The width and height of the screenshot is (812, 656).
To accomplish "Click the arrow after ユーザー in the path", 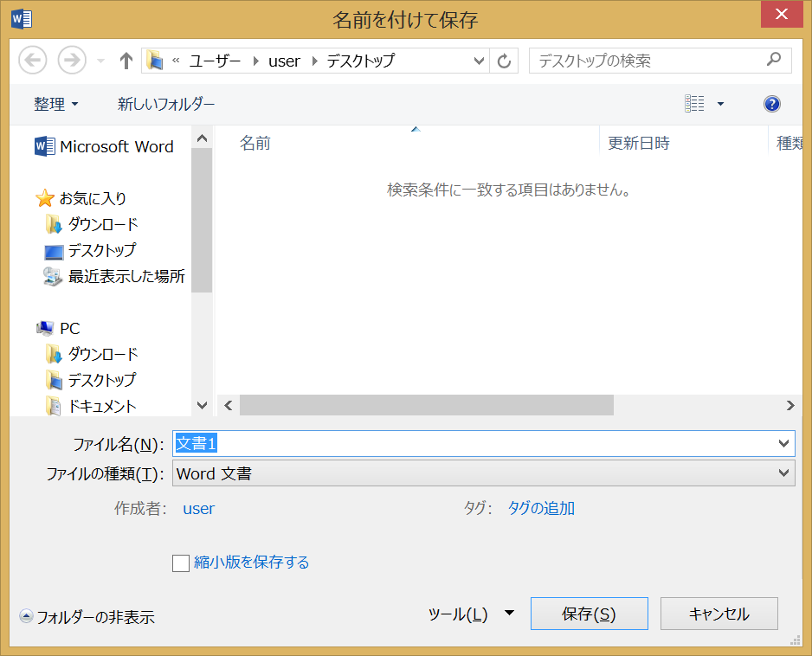I will pyautogui.click(x=256, y=61).
